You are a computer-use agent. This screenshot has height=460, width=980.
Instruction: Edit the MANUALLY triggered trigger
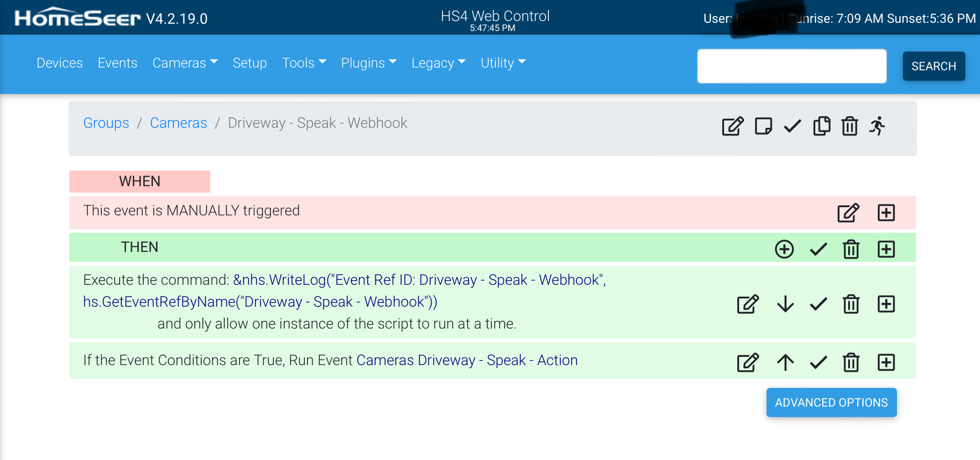(x=848, y=213)
